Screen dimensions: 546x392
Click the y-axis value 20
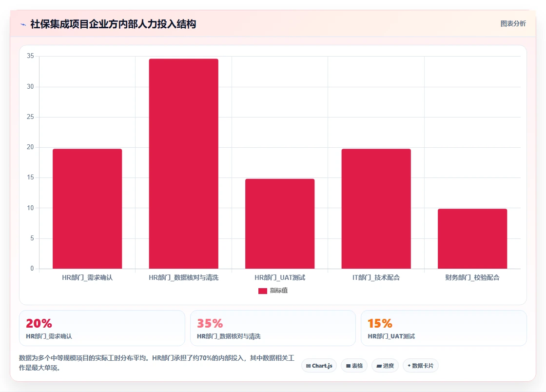pos(30,147)
